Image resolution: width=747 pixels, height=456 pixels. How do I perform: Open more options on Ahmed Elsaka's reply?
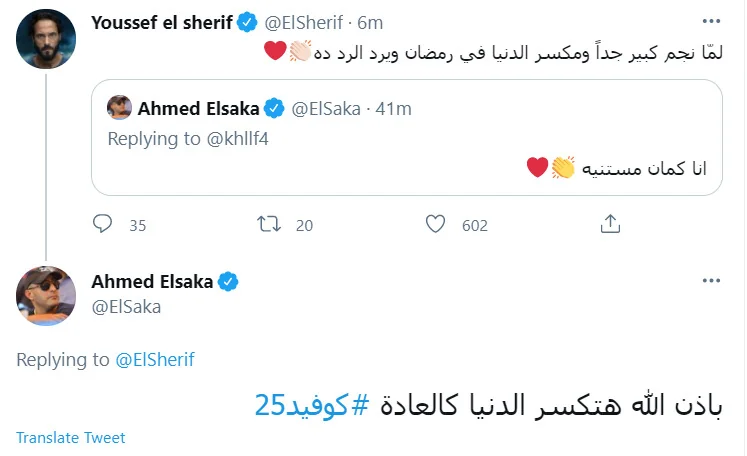(711, 281)
